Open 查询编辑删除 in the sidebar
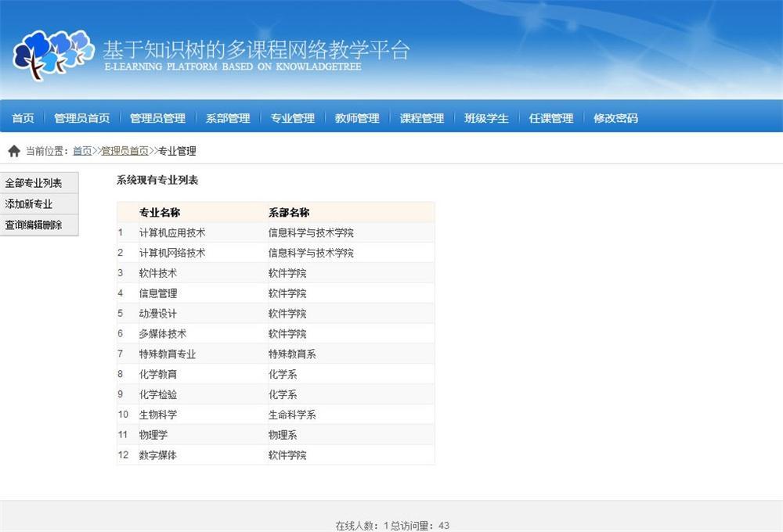The width and height of the screenshot is (783, 532). click(x=34, y=225)
